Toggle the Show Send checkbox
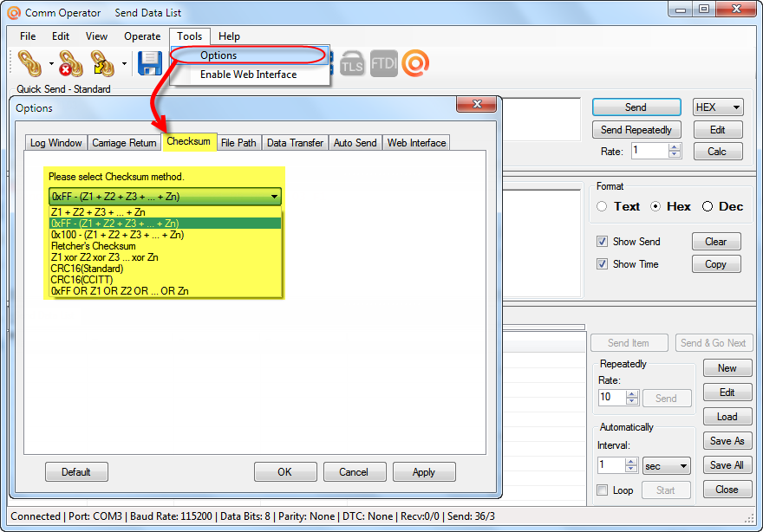Screen dimensions: 763x532 pos(603,242)
